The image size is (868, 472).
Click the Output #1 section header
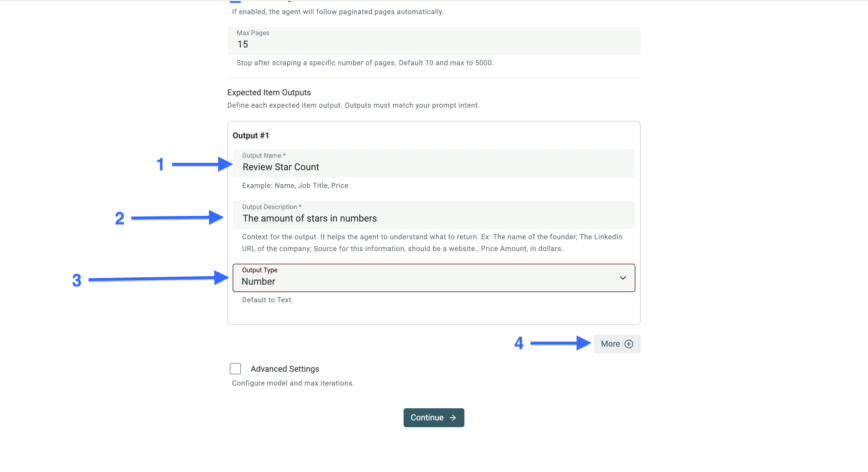click(x=251, y=135)
